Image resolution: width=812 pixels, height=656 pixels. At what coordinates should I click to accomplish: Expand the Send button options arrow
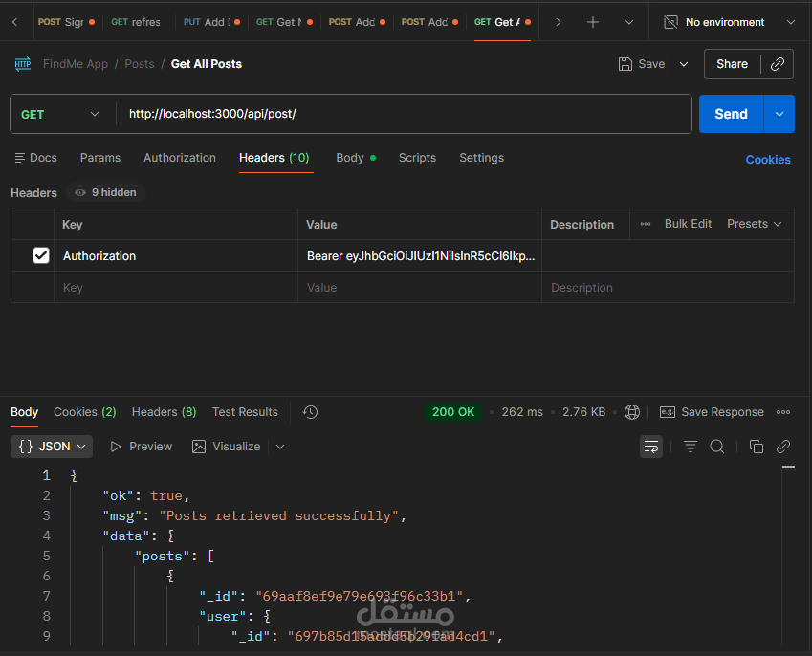[779, 114]
